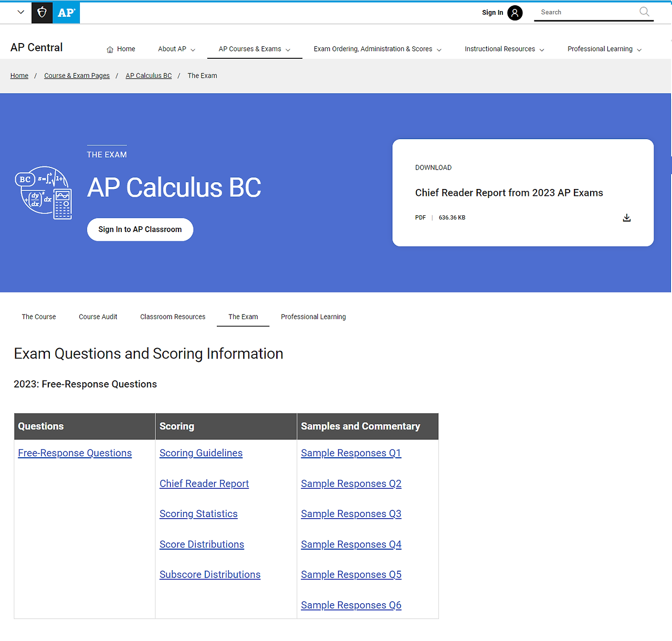Image resolution: width=672 pixels, height=641 pixels.
Task: Open Chief Reader Report from 2023 AP Exams
Action: pyautogui.click(x=509, y=193)
